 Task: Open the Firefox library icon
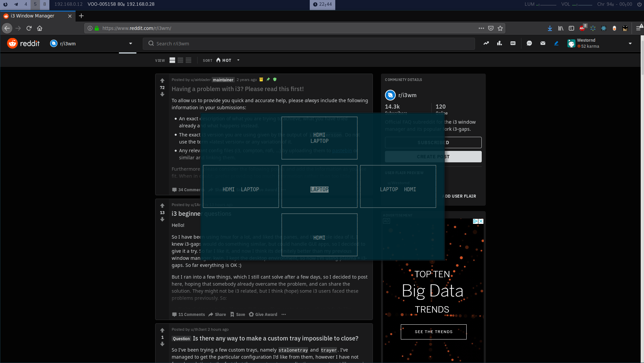561,28
